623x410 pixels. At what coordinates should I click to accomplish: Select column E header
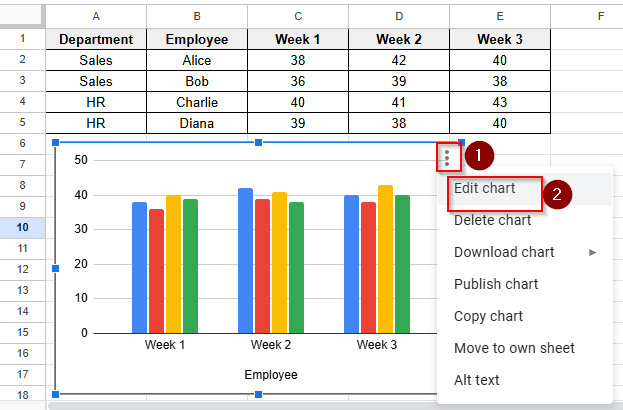[x=500, y=16]
